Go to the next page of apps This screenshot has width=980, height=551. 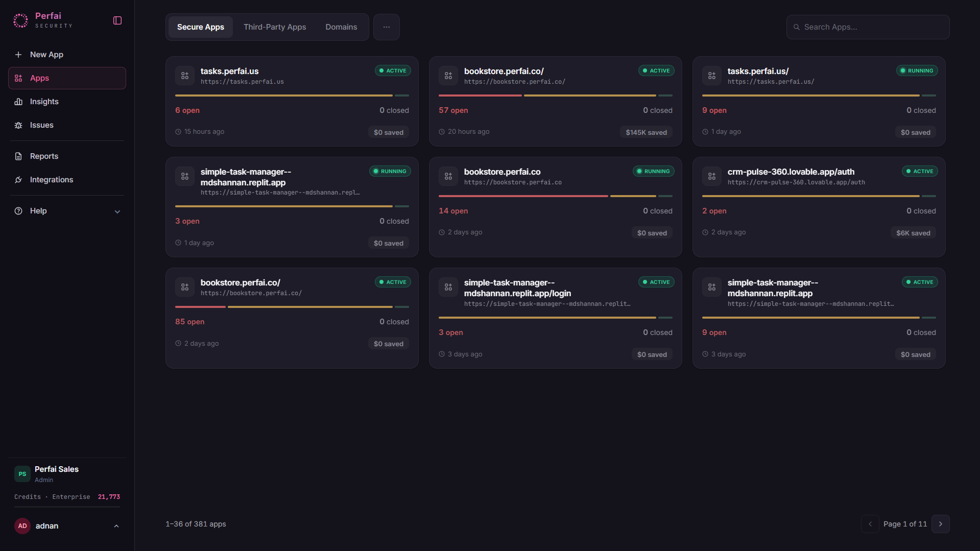941,524
